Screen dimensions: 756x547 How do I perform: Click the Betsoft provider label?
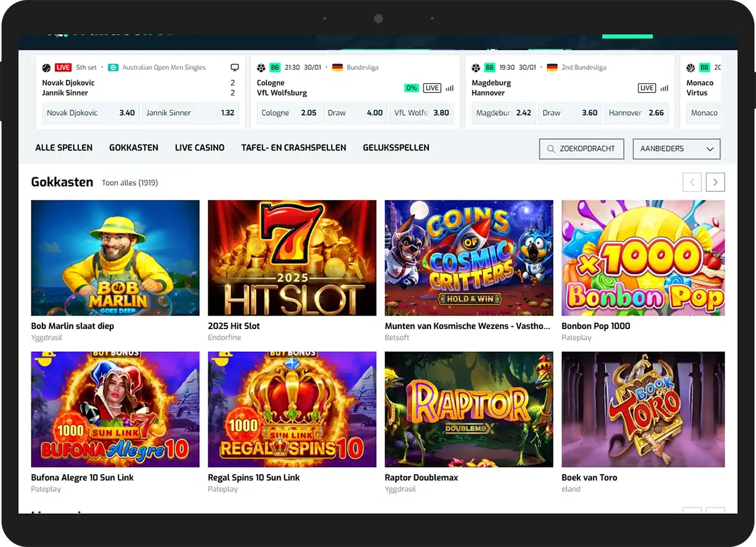coord(397,338)
